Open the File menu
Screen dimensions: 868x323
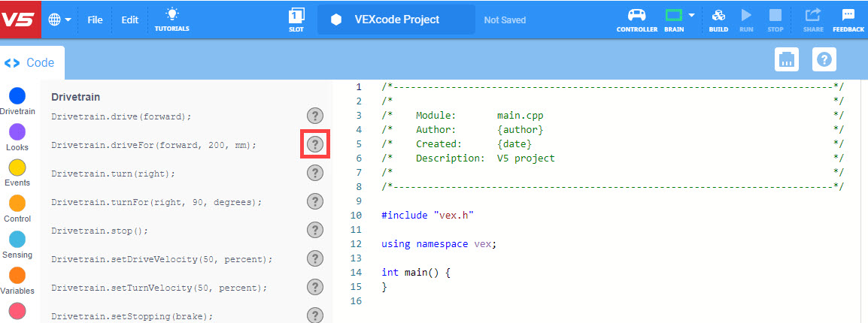tap(95, 20)
